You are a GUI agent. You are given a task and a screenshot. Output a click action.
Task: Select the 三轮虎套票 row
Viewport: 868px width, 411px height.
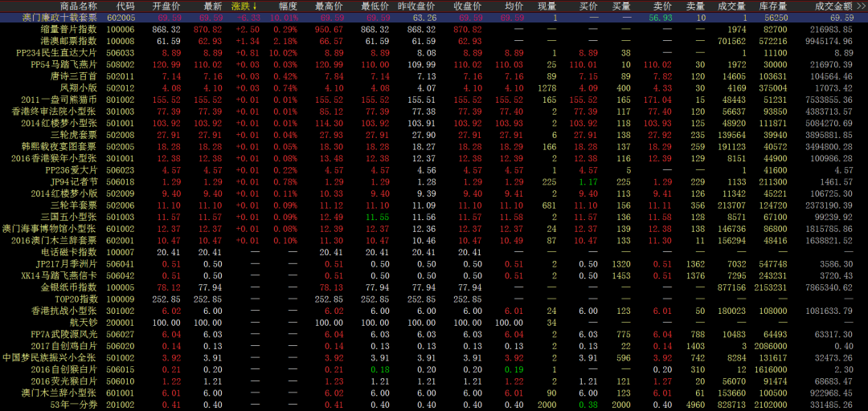tap(434, 134)
